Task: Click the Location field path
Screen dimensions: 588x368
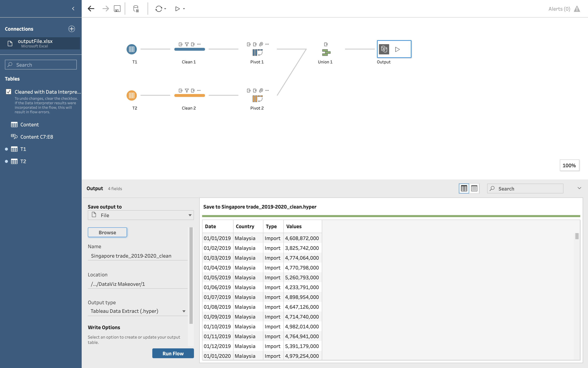Action: (x=138, y=284)
